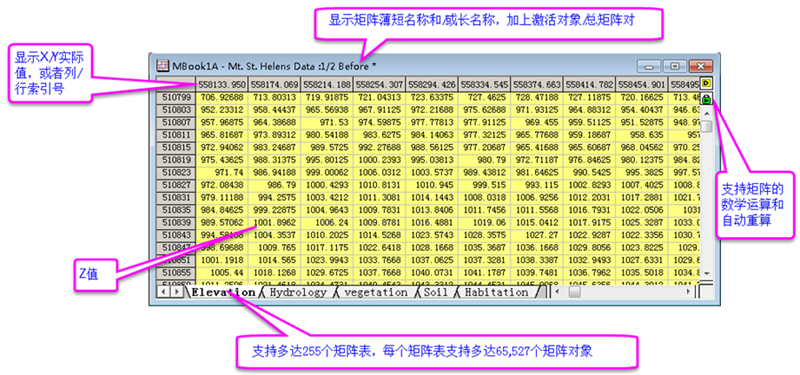The image size is (800, 375).
Task: Open the Hydrology sheet tab
Action: coord(297,292)
